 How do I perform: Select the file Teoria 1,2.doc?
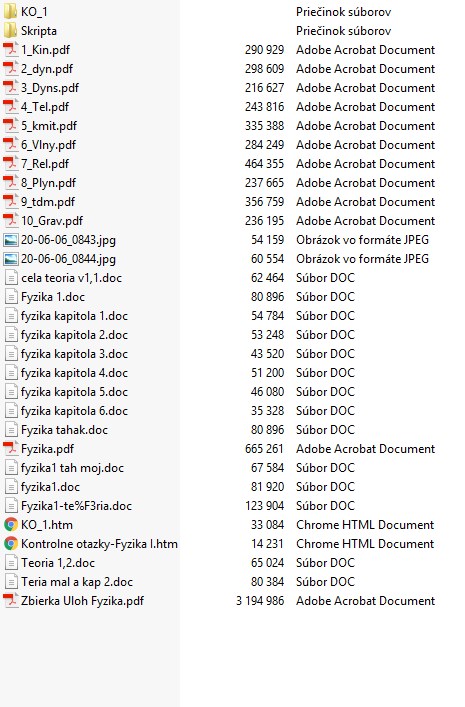pos(58,563)
